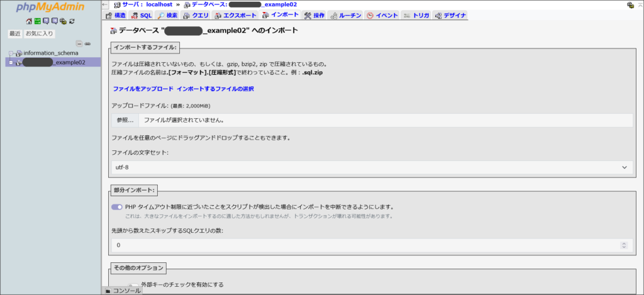Click the アップロードファイル: label
This screenshot has height=295, width=644.
pos(140,106)
